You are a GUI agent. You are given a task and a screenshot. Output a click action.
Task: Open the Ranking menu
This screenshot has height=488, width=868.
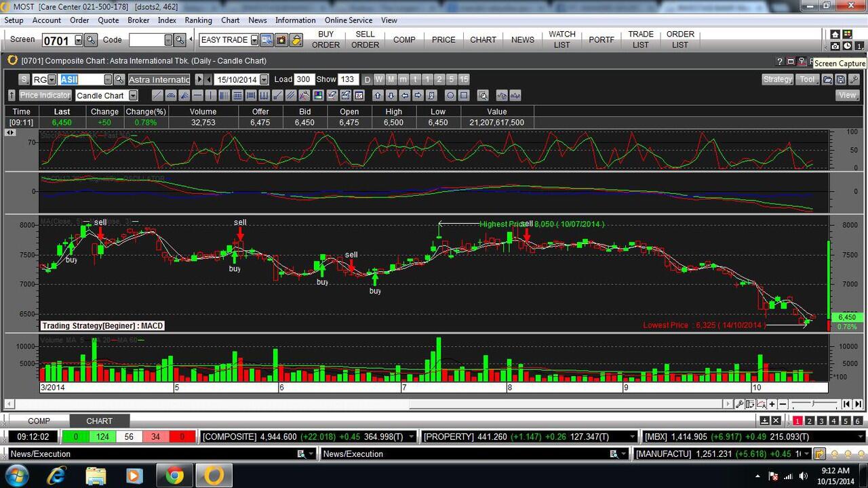coord(198,20)
